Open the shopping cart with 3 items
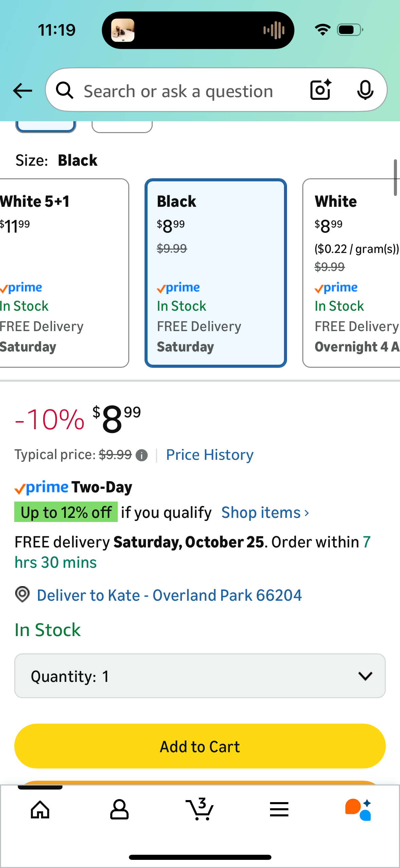400x868 pixels. [x=200, y=810]
